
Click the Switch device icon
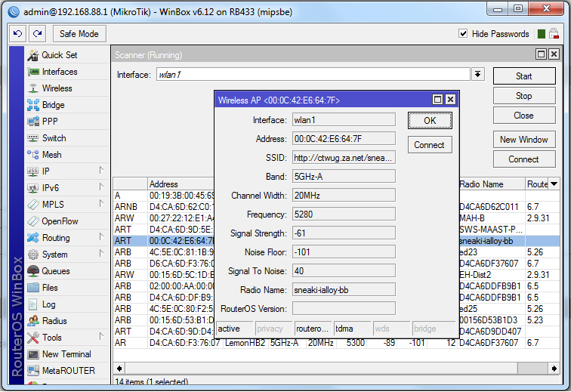pos(33,138)
